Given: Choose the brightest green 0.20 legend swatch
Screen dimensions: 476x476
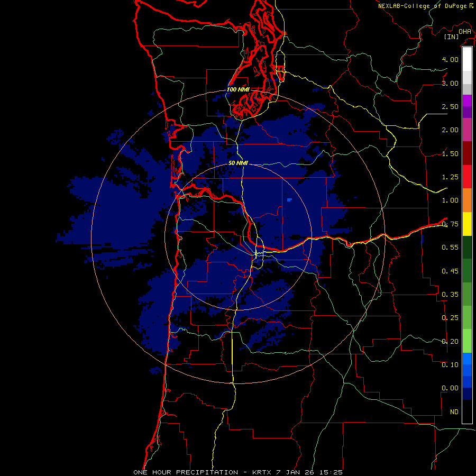Looking at the screenshot, I should (x=467, y=341).
